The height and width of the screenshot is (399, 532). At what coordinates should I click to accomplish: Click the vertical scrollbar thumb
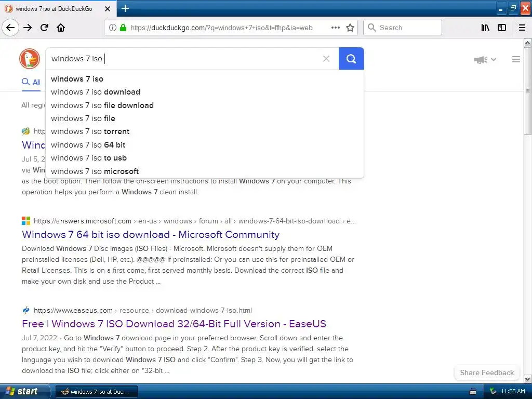(527, 91)
